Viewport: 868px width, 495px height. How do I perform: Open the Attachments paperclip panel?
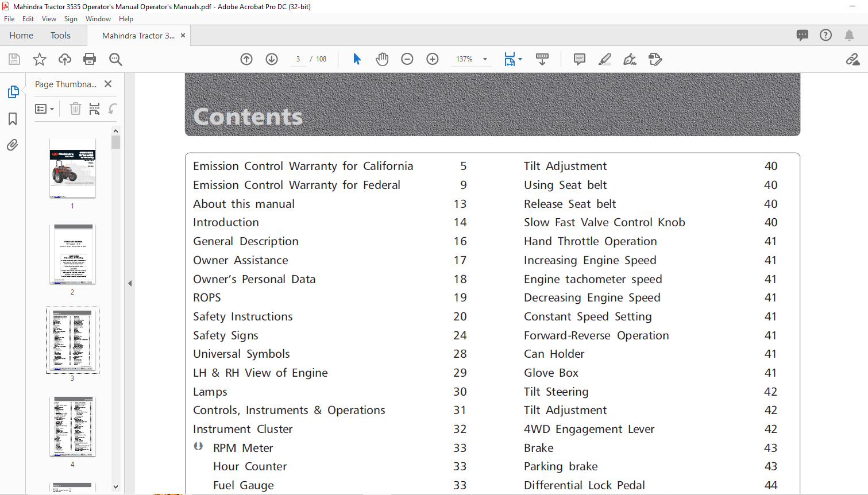pyautogui.click(x=13, y=145)
